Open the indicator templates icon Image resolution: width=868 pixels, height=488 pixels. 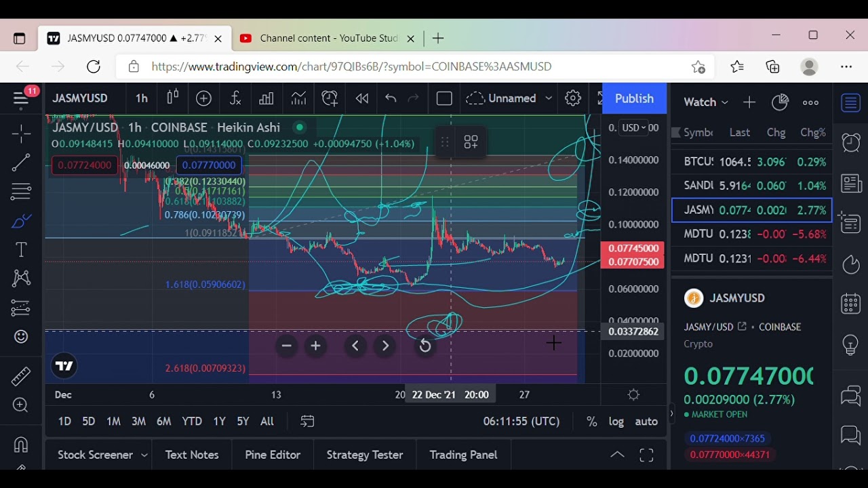click(298, 99)
